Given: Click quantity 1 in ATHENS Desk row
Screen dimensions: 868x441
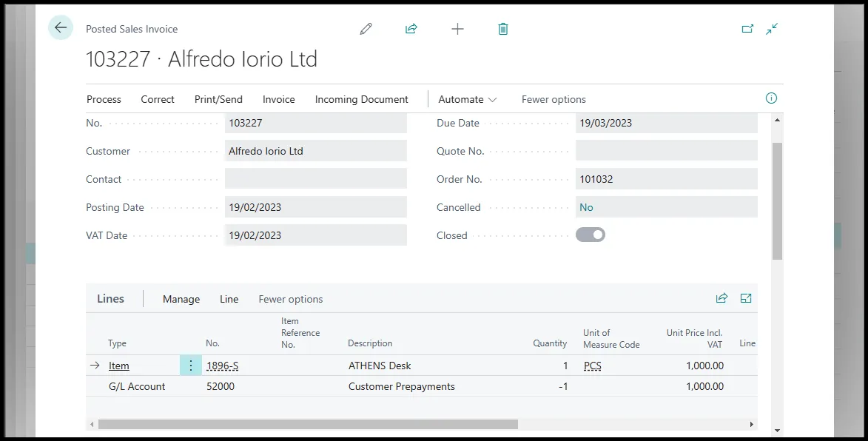Looking at the screenshot, I should pyautogui.click(x=565, y=366).
